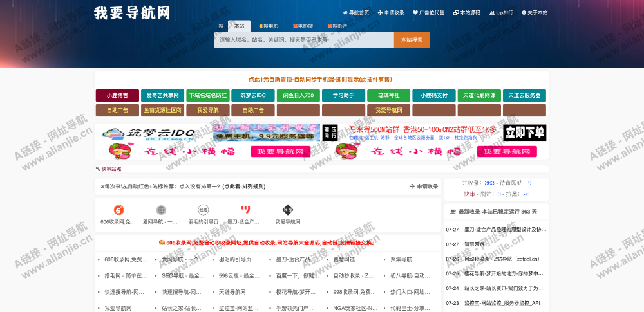Open the black diamond 我爱导航网 site icon
Viewport: 644px width, 312px height.
coord(288,210)
